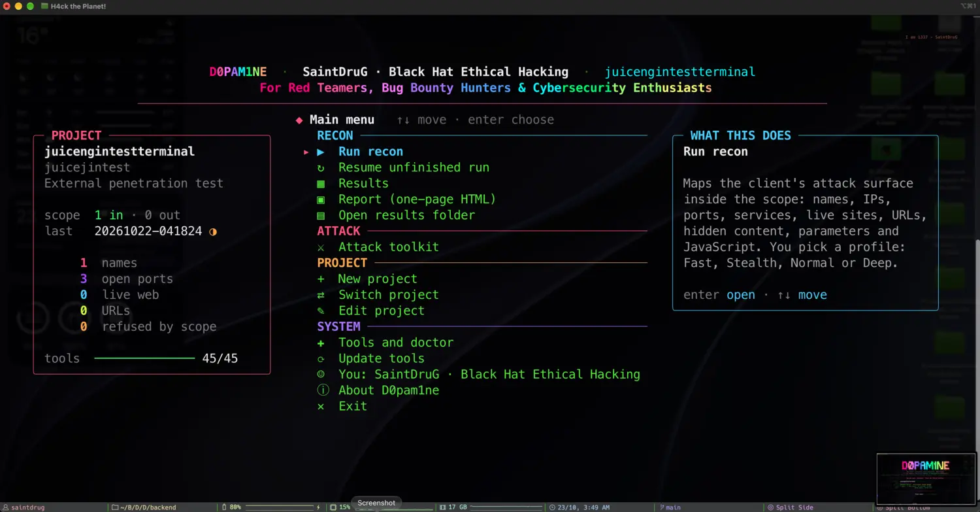
Task: Click the cyan juicengintestterminal text in the header
Action: (680, 72)
